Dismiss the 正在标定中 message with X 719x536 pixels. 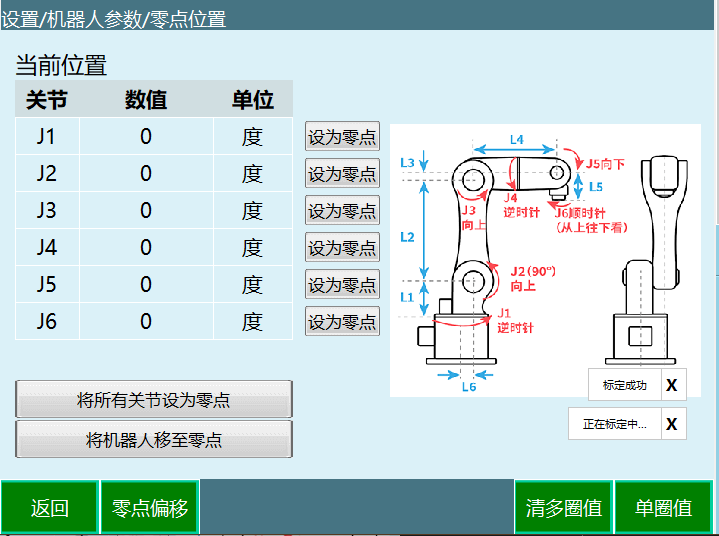pos(671,424)
